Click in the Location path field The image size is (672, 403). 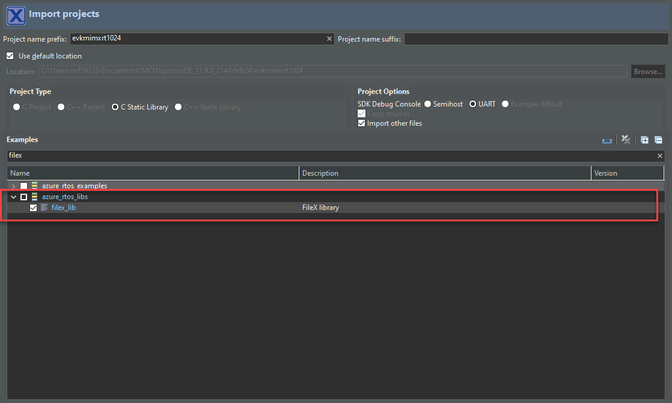pyautogui.click(x=333, y=71)
